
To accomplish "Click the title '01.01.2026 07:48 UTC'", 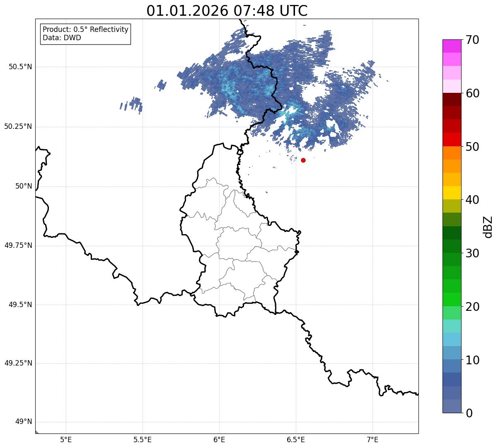I will [x=227, y=11].
